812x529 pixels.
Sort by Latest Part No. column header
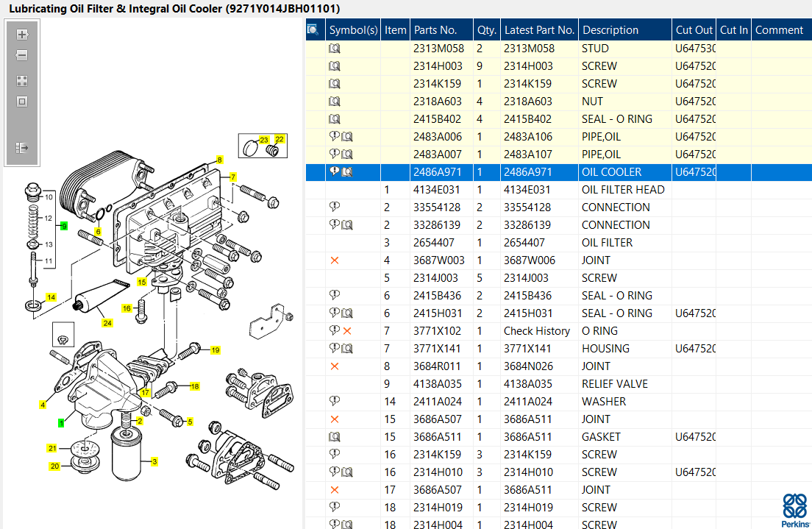540,30
